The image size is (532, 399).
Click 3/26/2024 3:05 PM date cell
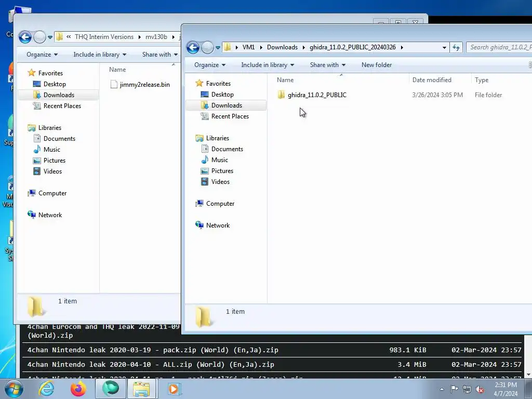point(437,95)
